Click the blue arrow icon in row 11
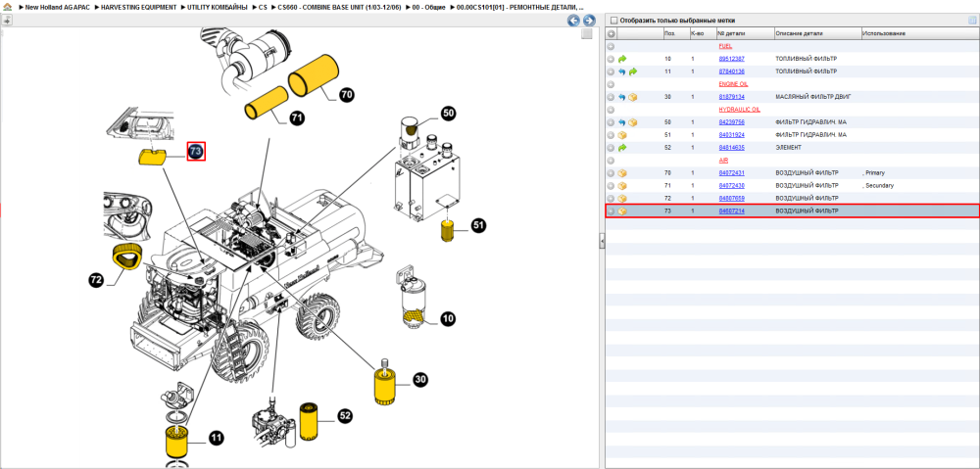The height and width of the screenshot is (469, 980). tap(622, 71)
